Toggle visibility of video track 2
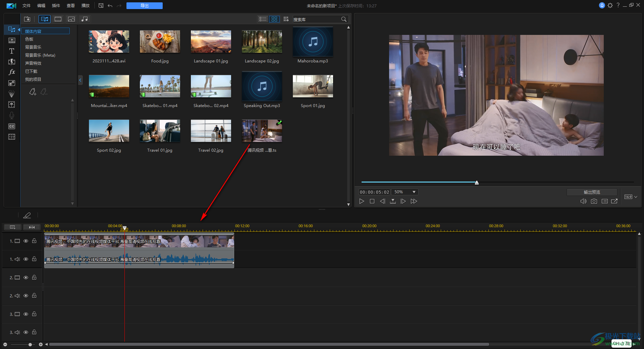Screen dimensions: 644x349 click(x=26, y=278)
